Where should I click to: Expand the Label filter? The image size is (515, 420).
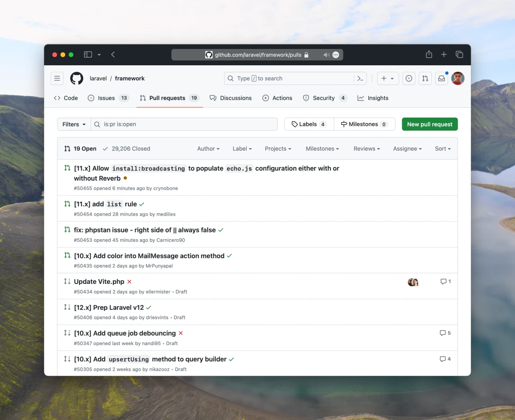(x=242, y=149)
